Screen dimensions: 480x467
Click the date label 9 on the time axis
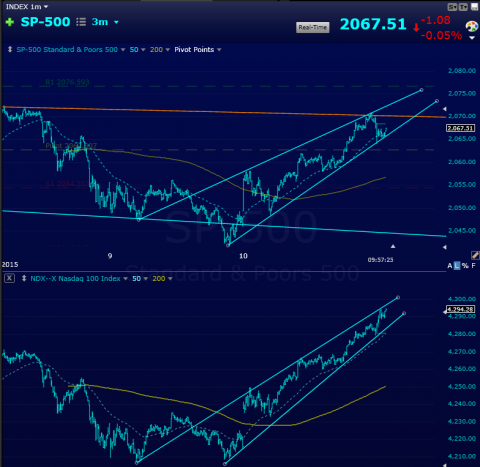pos(110,256)
